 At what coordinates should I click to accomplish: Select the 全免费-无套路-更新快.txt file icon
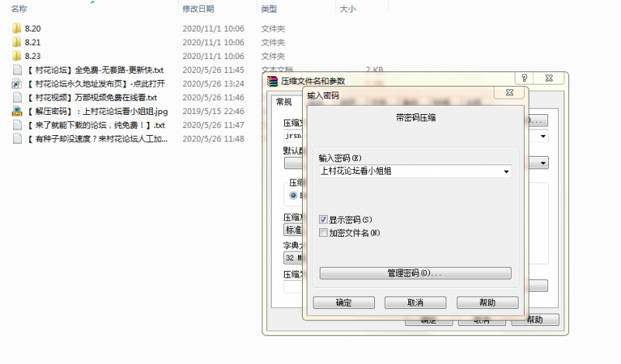coord(17,70)
